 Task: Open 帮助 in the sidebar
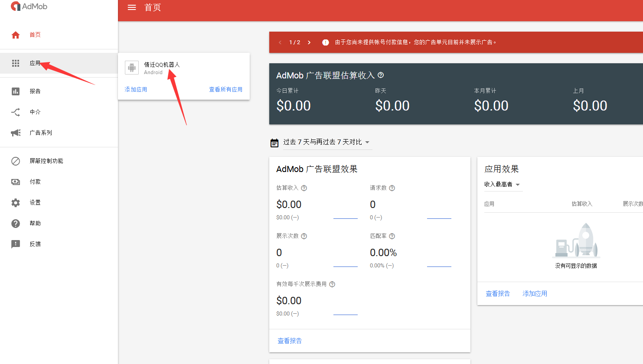tap(35, 224)
